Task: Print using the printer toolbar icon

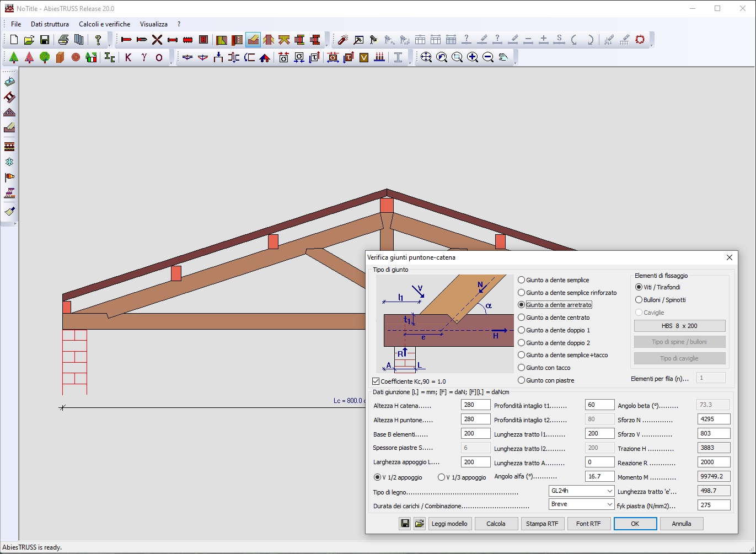Action: (x=63, y=40)
